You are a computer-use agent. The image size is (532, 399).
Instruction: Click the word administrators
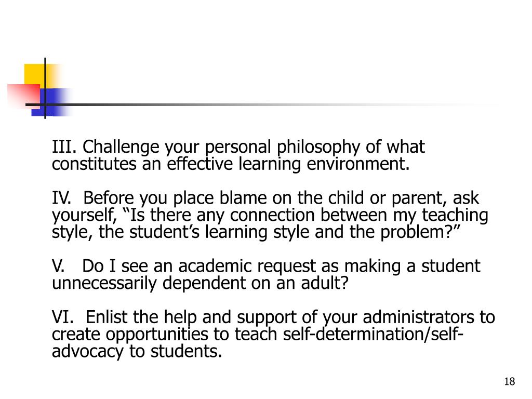tap(418, 317)
